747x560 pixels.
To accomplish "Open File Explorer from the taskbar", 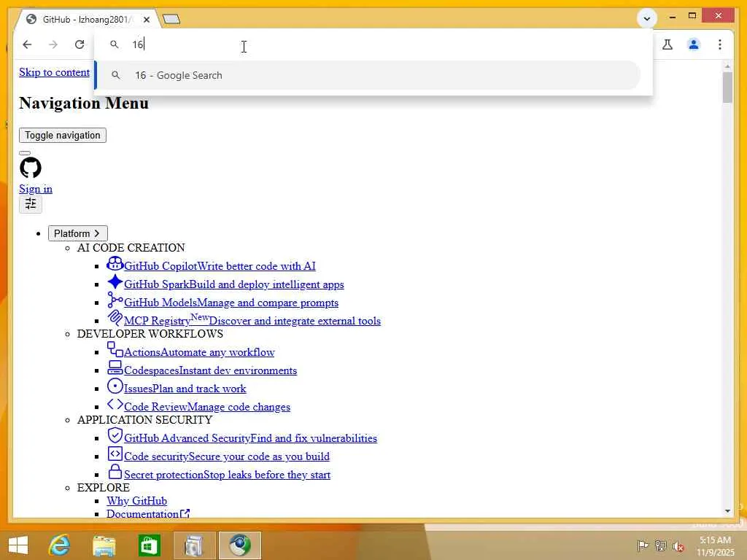I will (104, 545).
